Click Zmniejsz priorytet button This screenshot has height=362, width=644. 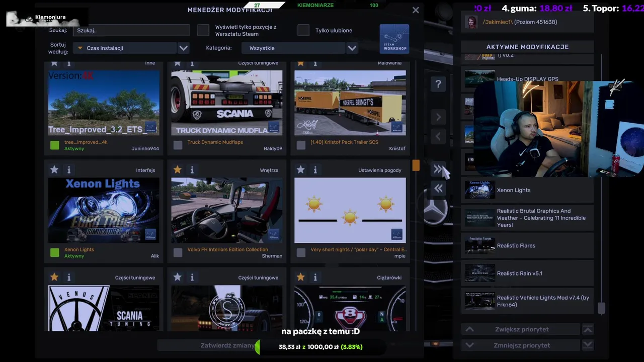521,345
